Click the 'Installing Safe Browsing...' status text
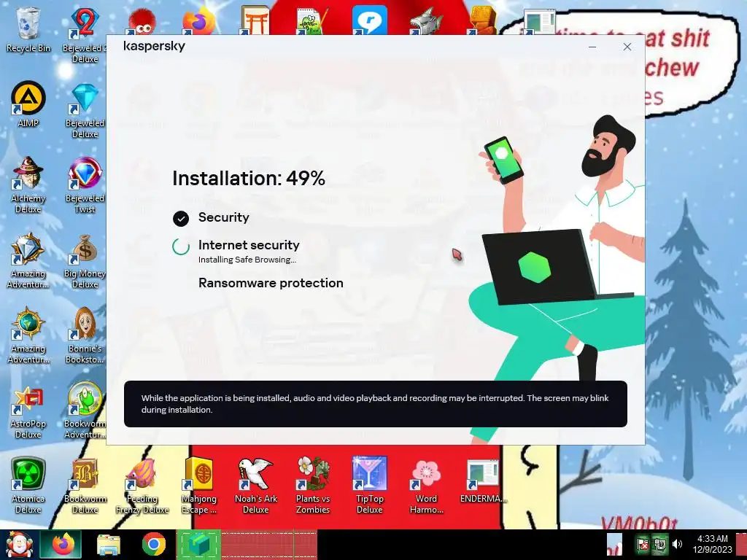The height and width of the screenshot is (560, 747). click(x=247, y=260)
